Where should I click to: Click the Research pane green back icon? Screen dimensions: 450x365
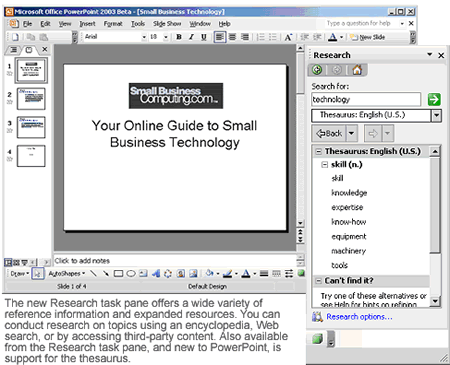(317, 70)
